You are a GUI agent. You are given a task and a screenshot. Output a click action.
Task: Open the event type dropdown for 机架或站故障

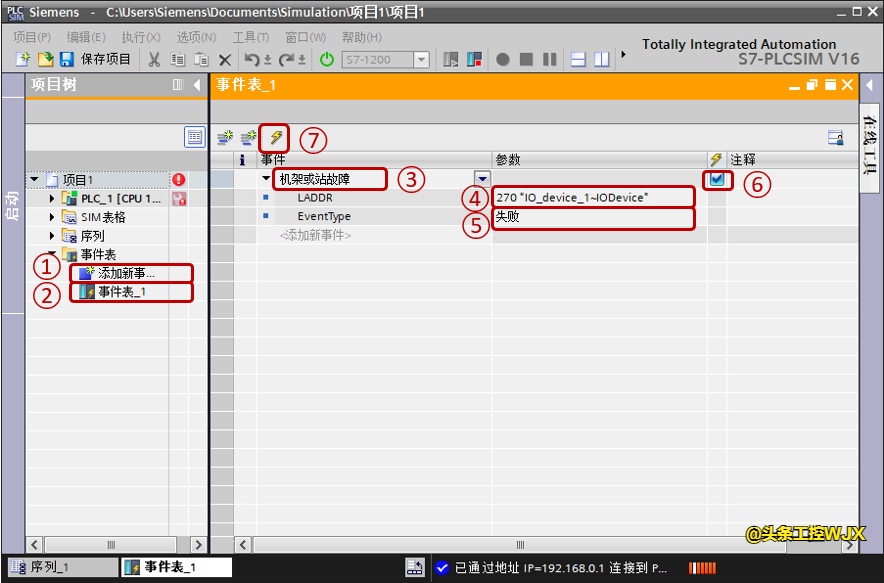[481, 179]
